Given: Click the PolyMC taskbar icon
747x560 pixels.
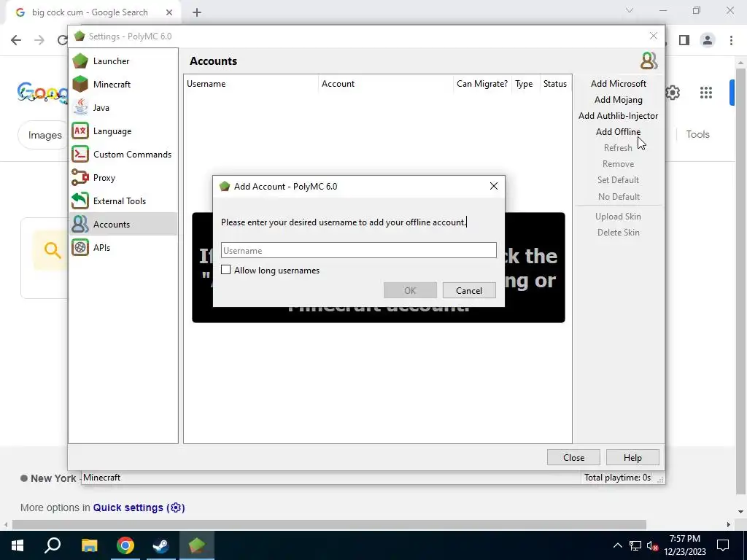Looking at the screenshot, I should click(x=197, y=545).
